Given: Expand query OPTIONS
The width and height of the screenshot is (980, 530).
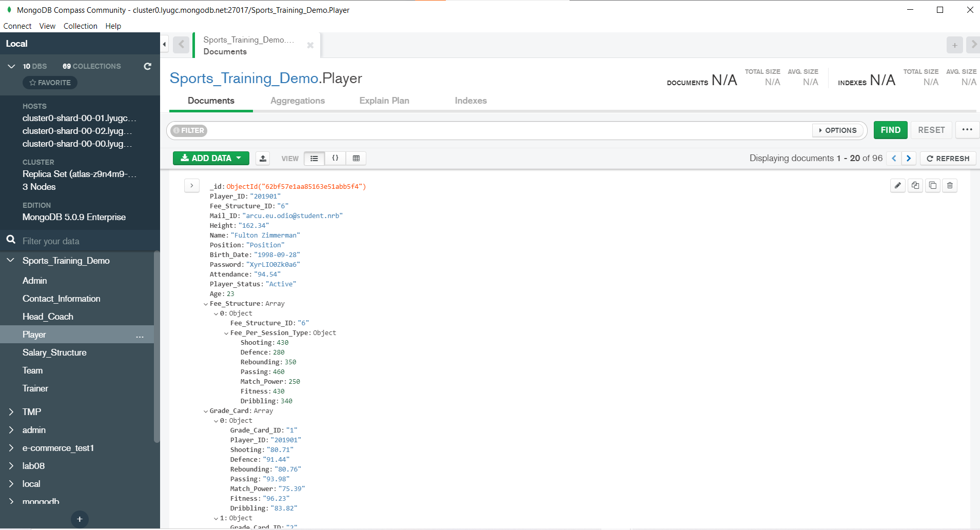Looking at the screenshot, I should pos(837,130).
